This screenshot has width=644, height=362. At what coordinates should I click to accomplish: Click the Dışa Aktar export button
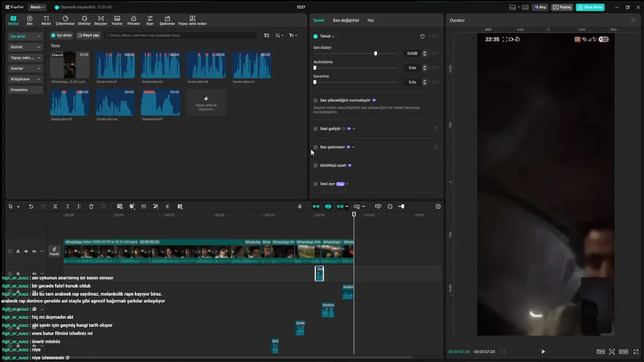coord(590,7)
